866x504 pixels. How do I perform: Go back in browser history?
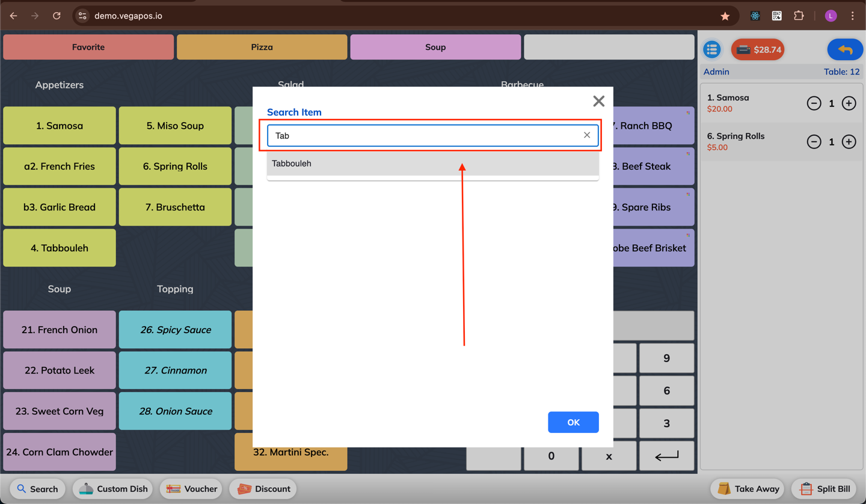click(x=13, y=16)
